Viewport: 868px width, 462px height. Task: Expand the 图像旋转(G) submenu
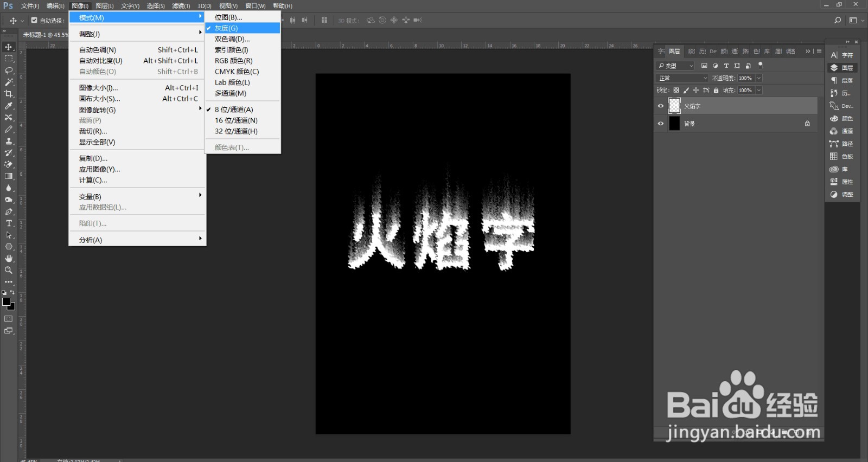[x=138, y=110]
